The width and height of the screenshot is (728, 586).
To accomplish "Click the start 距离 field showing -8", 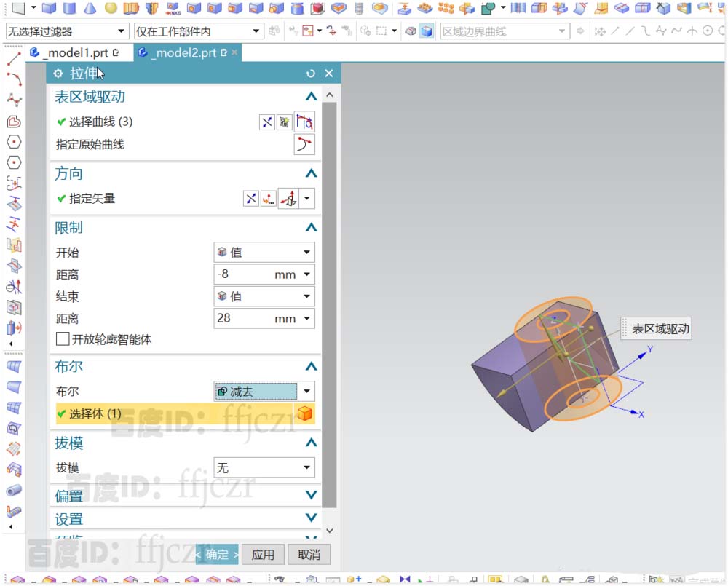I will [243, 274].
